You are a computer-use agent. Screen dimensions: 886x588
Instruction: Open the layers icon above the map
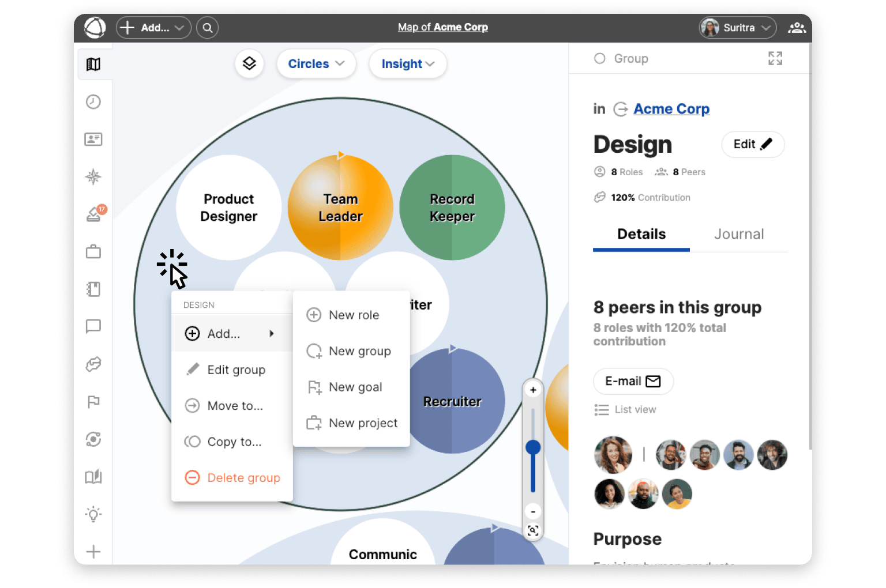(249, 63)
